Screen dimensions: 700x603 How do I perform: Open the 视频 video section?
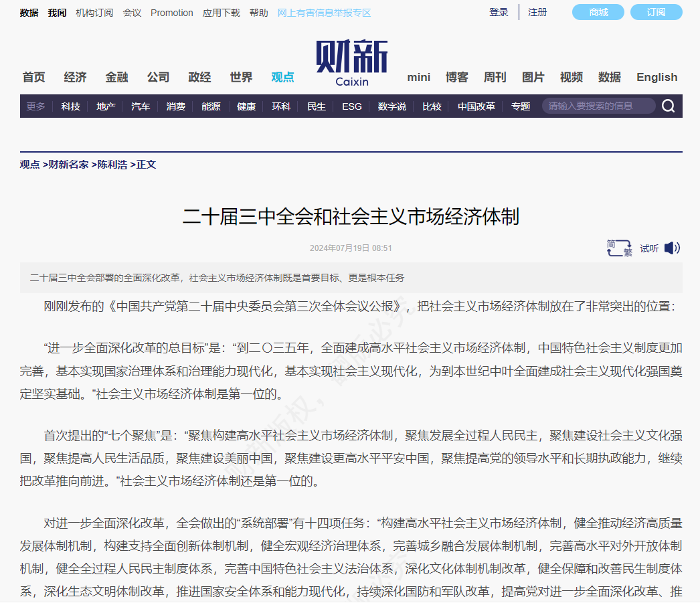tap(571, 77)
